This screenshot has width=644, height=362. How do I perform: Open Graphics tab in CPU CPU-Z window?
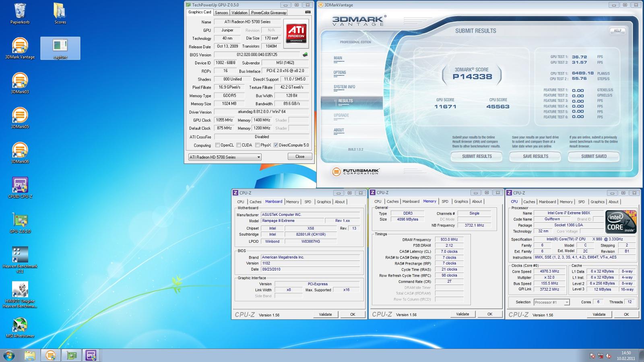597,202
